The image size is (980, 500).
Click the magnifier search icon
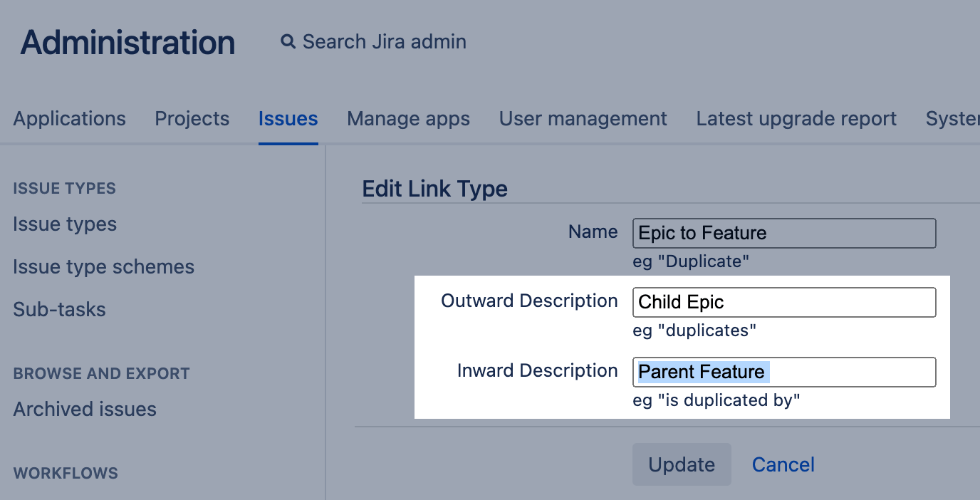point(288,42)
